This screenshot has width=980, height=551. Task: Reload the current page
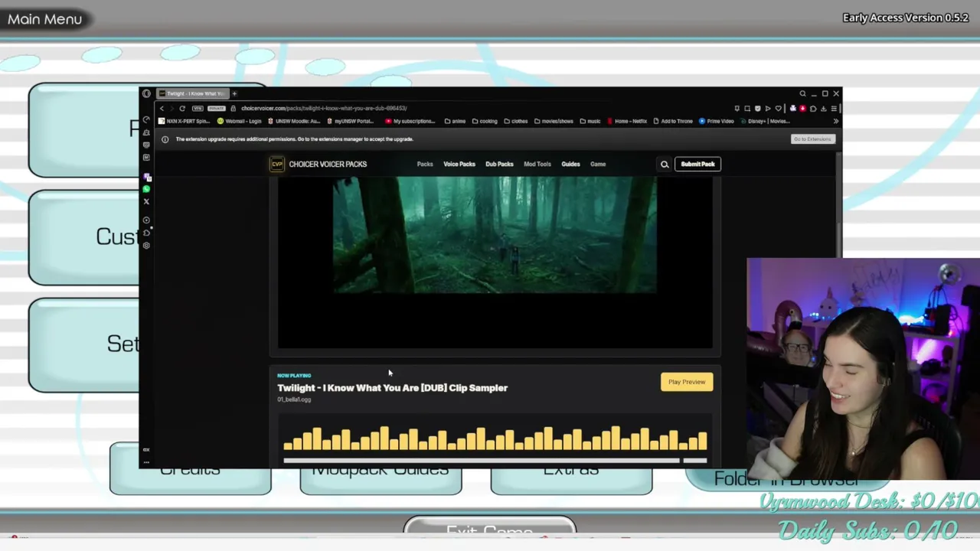pos(182,109)
